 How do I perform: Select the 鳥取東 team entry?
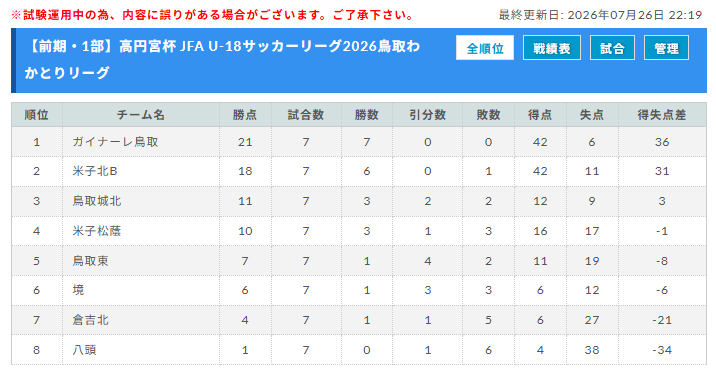(x=90, y=261)
